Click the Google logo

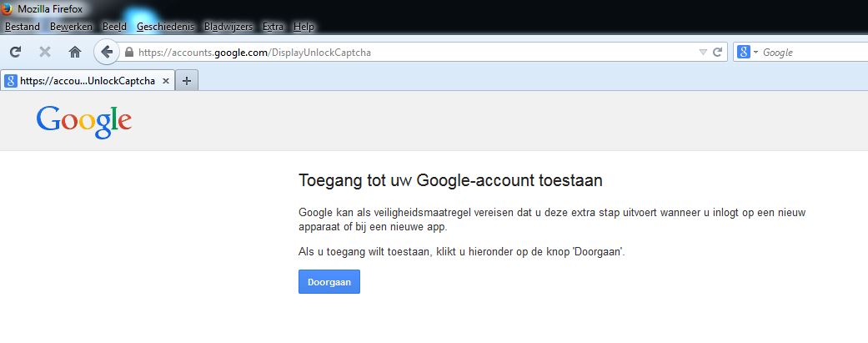[84, 122]
